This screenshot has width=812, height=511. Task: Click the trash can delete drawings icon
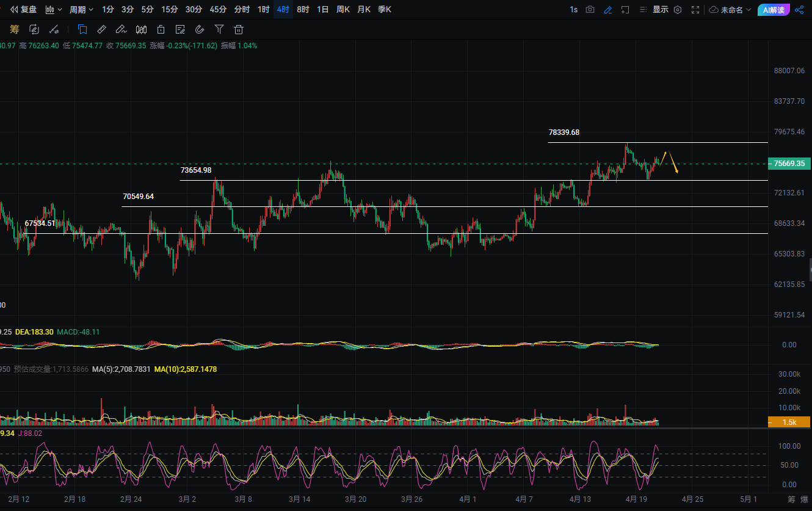click(239, 29)
